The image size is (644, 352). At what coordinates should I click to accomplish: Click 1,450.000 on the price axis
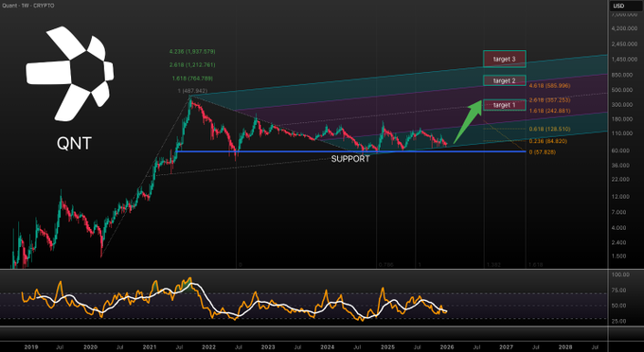point(624,60)
